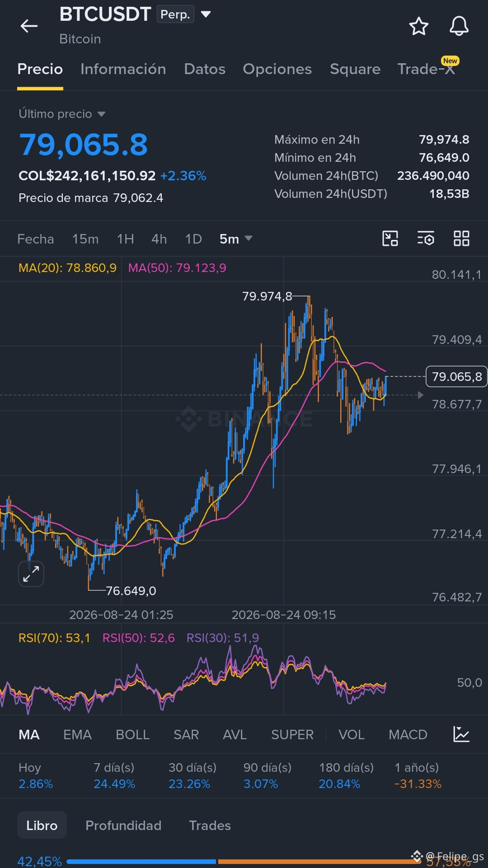Select the Fecha chart view
Screen dimensions: 488x868
pyautogui.click(x=35, y=239)
